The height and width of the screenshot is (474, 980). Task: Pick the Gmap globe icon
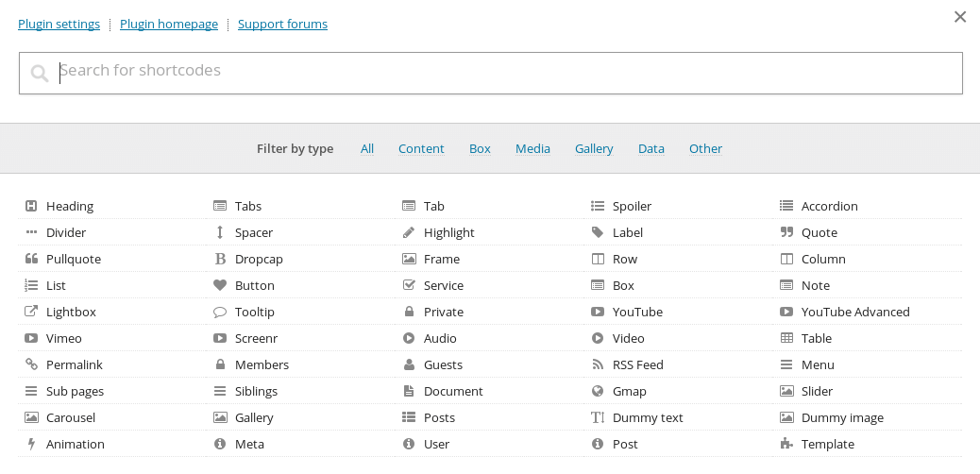598,391
